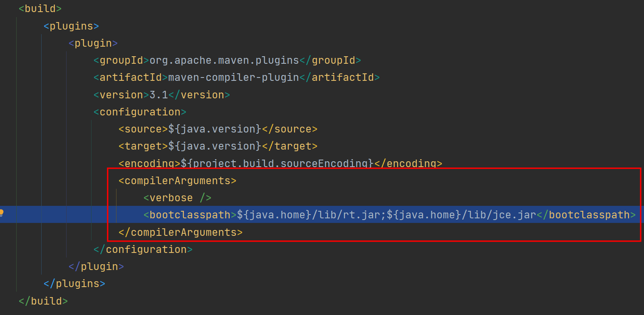Click the opening build tag

(x=40, y=8)
